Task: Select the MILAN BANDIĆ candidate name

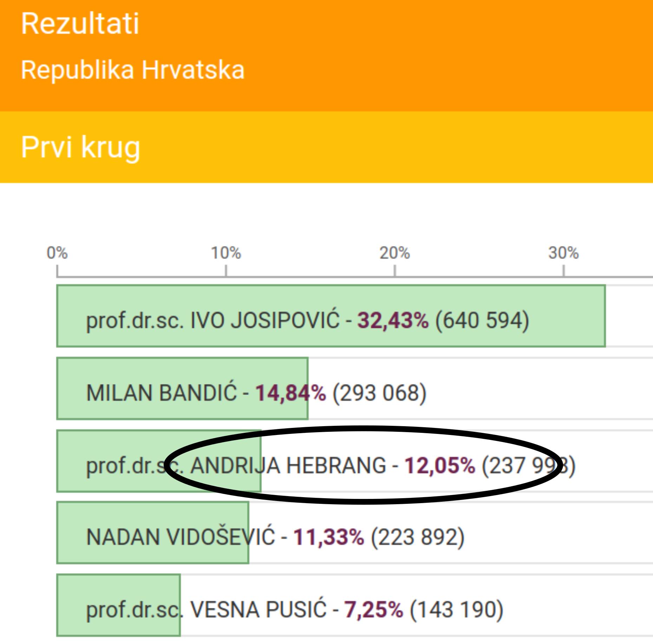Action: [x=162, y=392]
